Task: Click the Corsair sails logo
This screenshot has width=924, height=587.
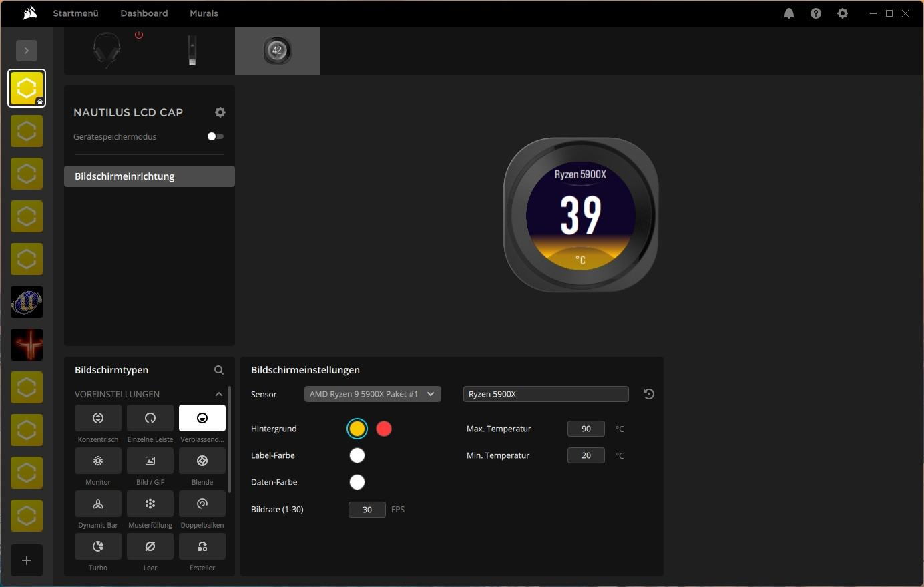Action: (29, 13)
